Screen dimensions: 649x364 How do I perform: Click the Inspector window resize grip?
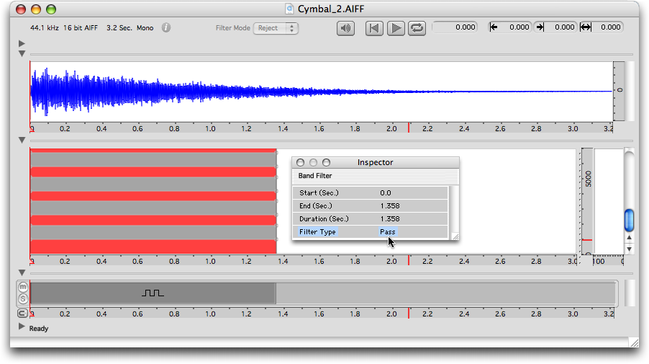(455, 236)
